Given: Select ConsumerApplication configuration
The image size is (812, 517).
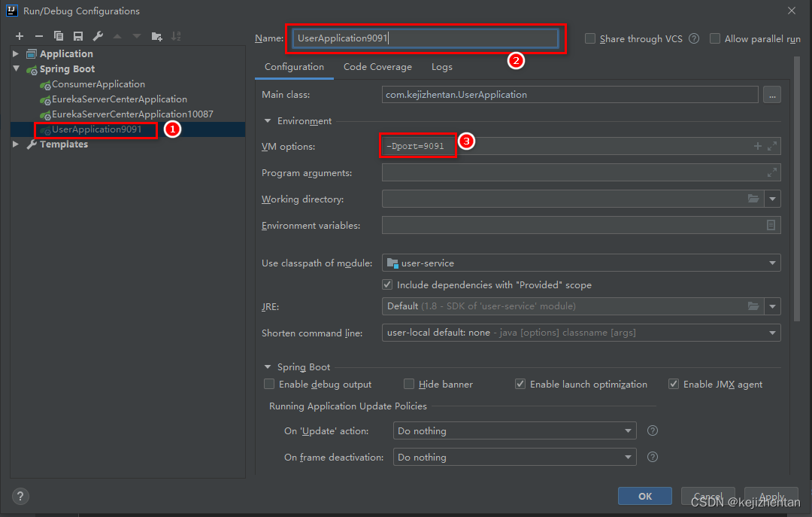Looking at the screenshot, I should point(98,84).
